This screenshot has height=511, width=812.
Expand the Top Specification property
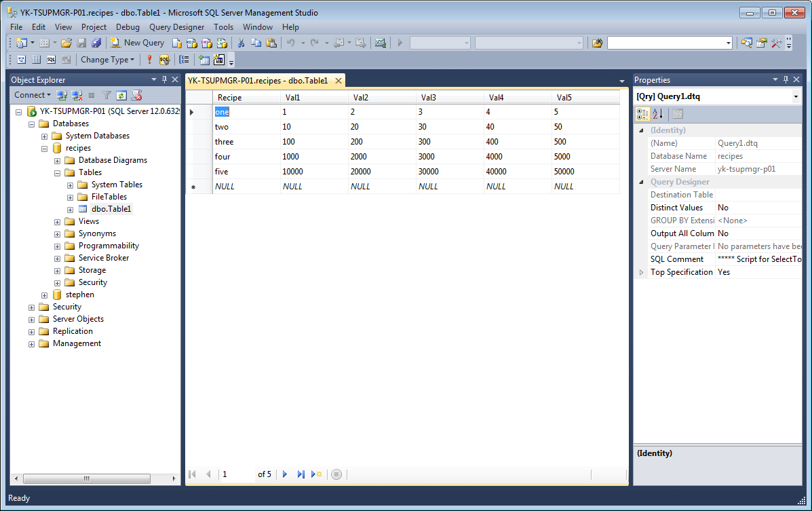[641, 272]
